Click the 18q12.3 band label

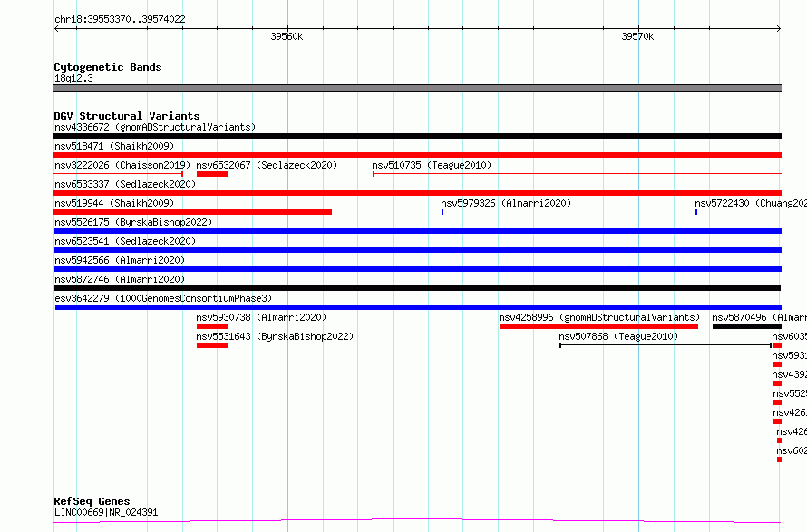point(73,78)
